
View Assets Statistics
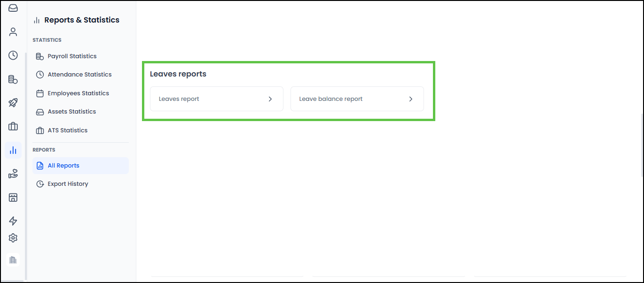tap(71, 111)
